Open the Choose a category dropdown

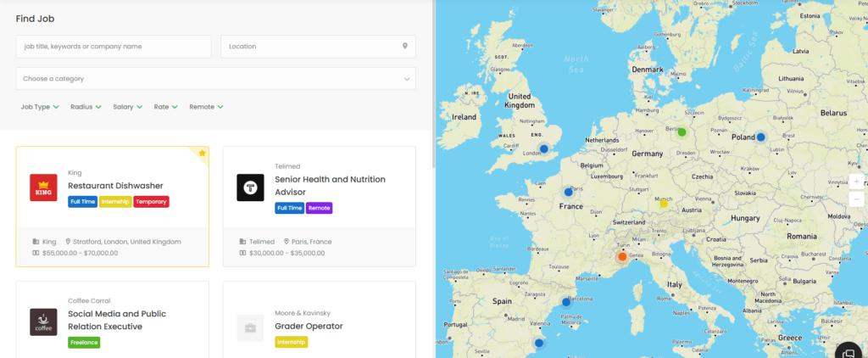(x=216, y=79)
